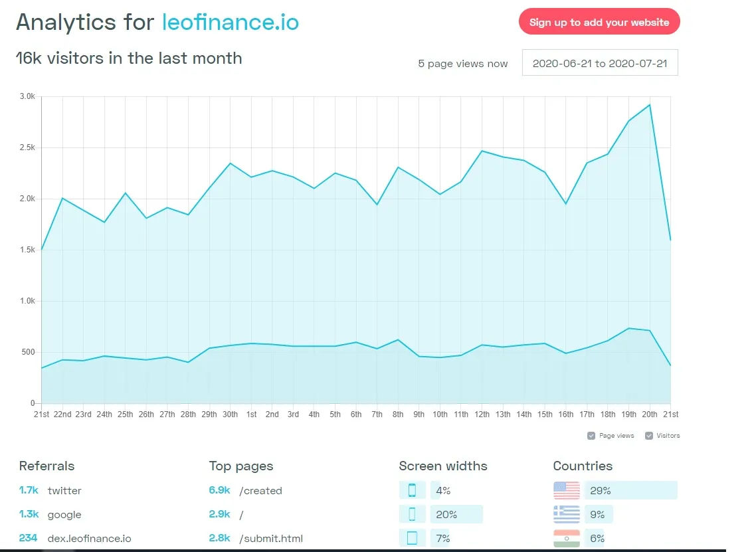Click the 1.3k google referral count
This screenshot has height=552, width=756.
(29, 514)
